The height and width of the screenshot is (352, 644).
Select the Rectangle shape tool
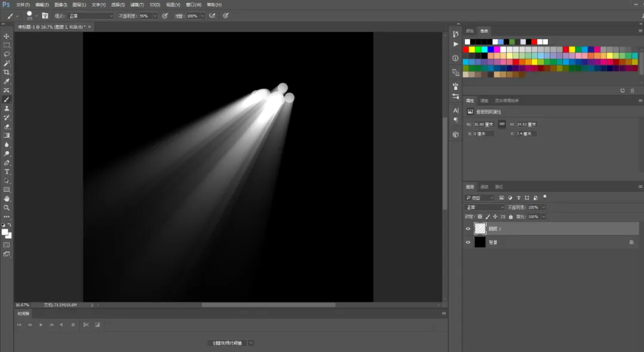pos(7,189)
